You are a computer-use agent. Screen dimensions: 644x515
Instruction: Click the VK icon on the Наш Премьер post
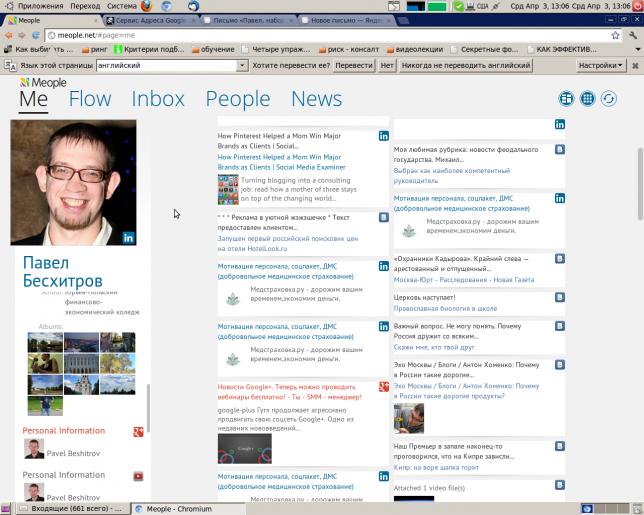(x=560, y=446)
